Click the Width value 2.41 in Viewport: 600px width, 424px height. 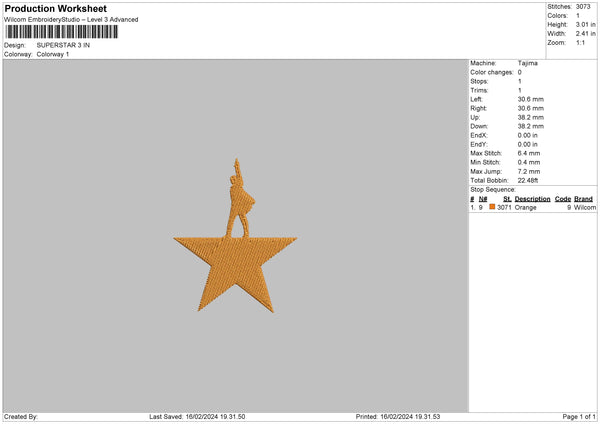click(x=585, y=34)
